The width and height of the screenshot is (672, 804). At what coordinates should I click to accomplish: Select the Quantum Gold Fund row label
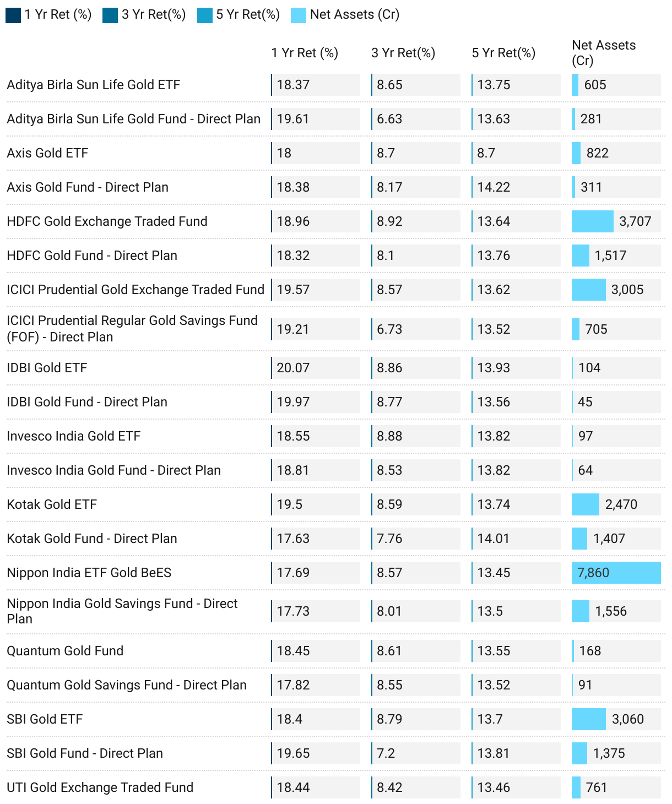point(65,651)
